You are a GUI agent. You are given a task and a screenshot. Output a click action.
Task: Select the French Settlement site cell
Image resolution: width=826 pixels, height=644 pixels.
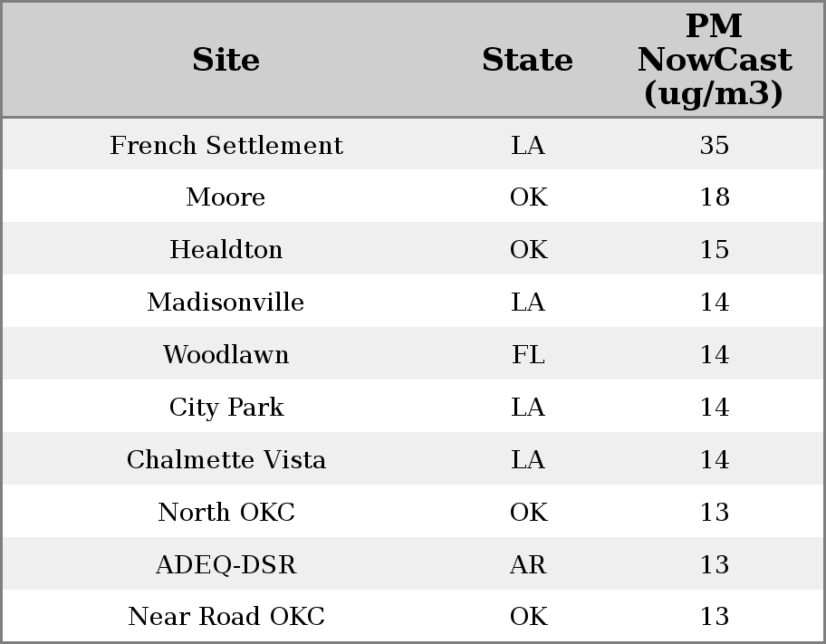[x=226, y=146]
